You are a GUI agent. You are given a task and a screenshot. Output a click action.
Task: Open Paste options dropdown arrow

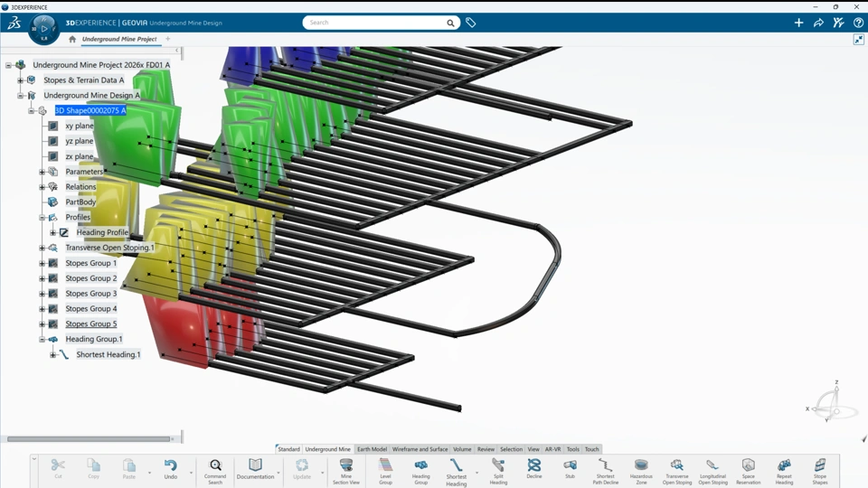click(149, 473)
